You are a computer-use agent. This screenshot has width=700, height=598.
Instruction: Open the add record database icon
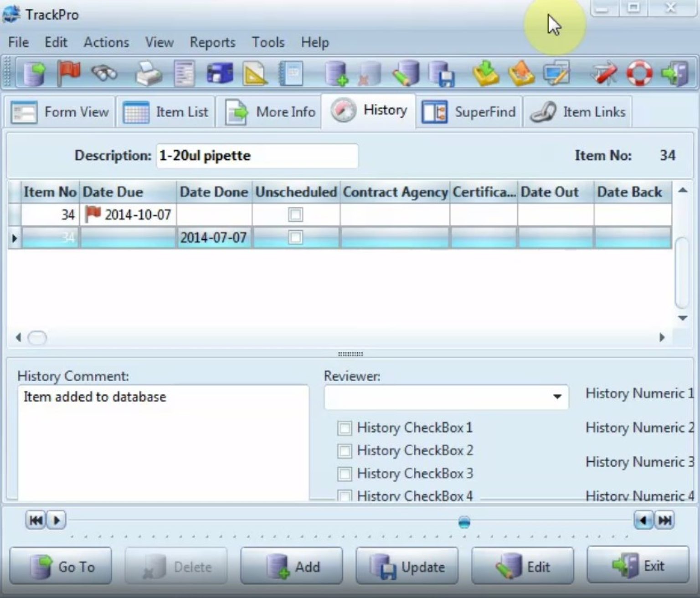(336, 74)
